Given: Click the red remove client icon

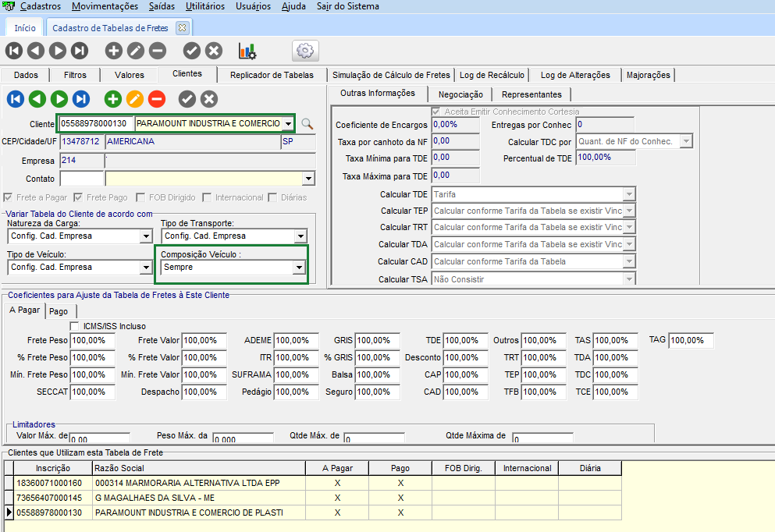Looking at the screenshot, I should 156,99.
